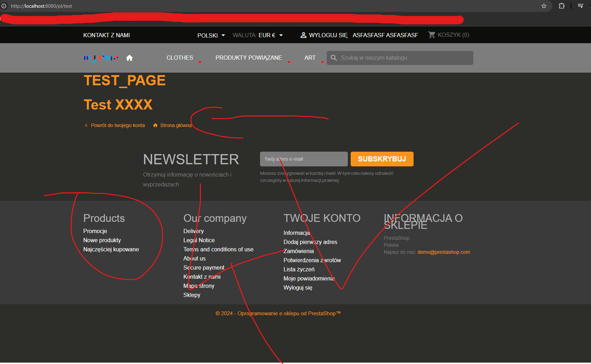Open the About us footer link
This screenshot has height=364, width=591.
[194, 258]
